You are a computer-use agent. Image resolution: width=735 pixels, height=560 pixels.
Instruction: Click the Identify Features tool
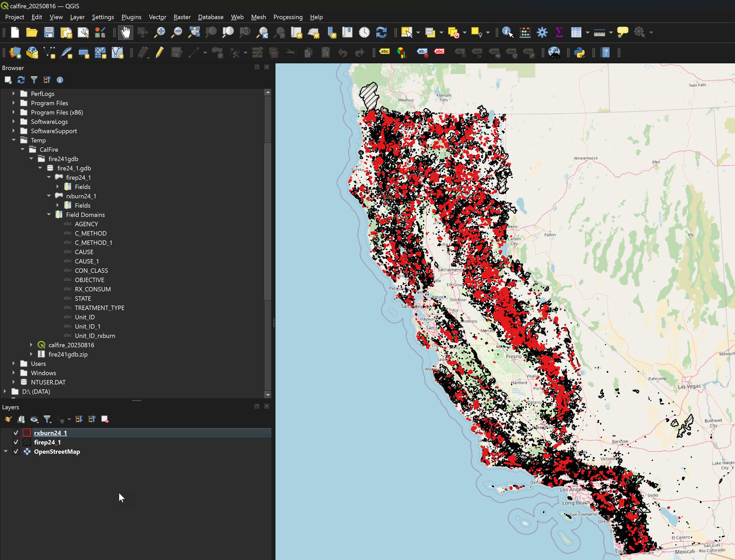507,32
